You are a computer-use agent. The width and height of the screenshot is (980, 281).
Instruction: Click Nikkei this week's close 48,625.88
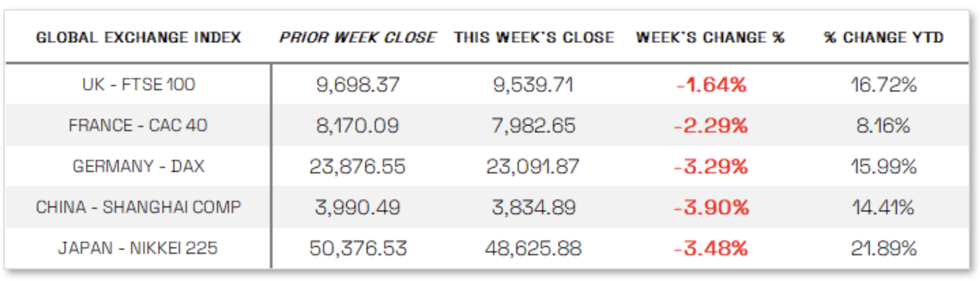(533, 248)
